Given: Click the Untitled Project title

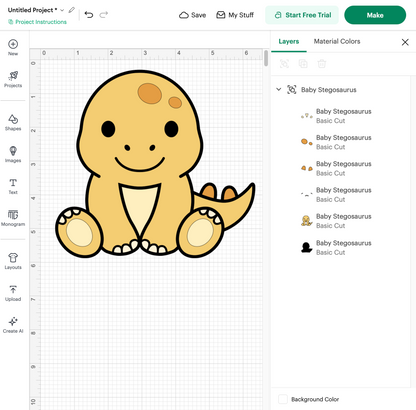Looking at the screenshot, I should pyautogui.click(x=32, y=10).
